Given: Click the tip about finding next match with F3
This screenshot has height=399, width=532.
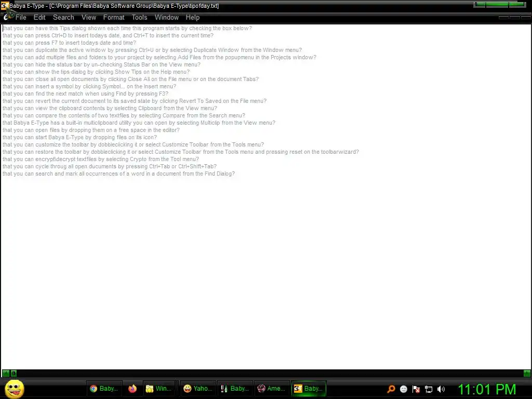Looking at the screenshot, I should pos(85,94).
